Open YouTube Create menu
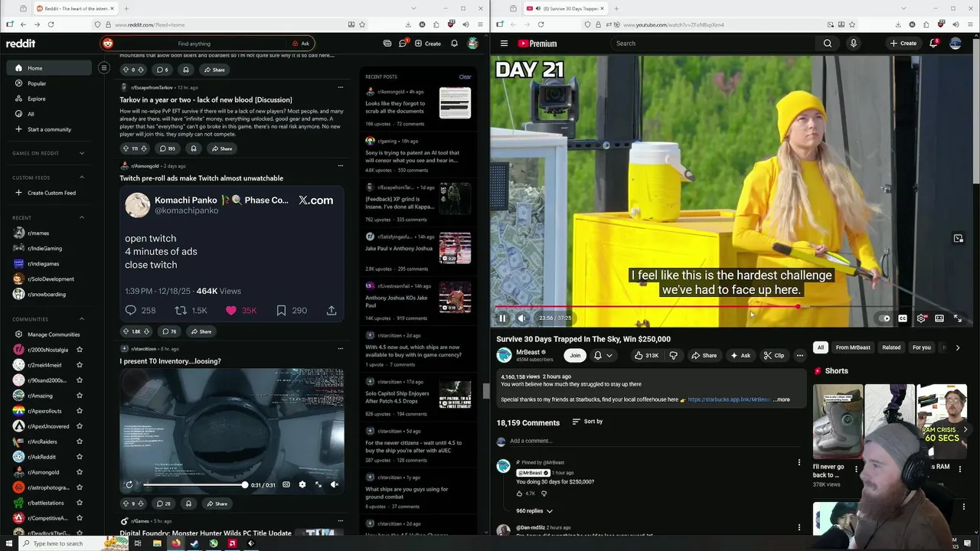 coord(903,44)
